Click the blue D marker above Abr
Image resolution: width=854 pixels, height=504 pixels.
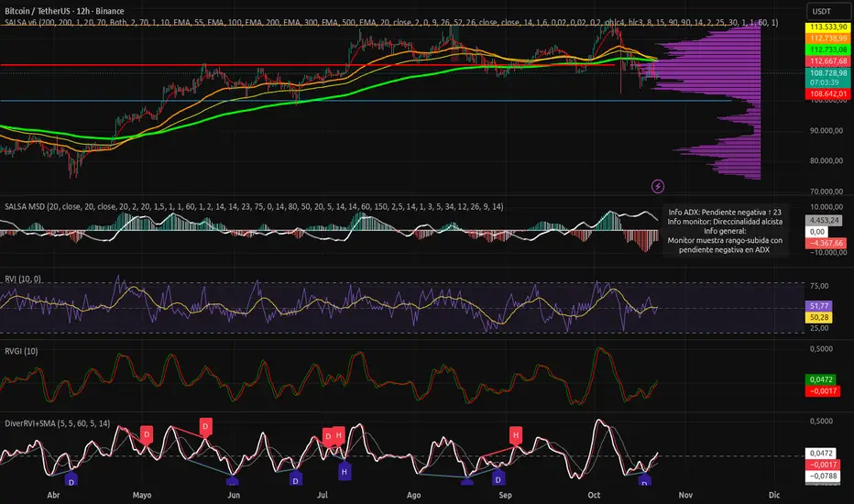pos(71,480)
